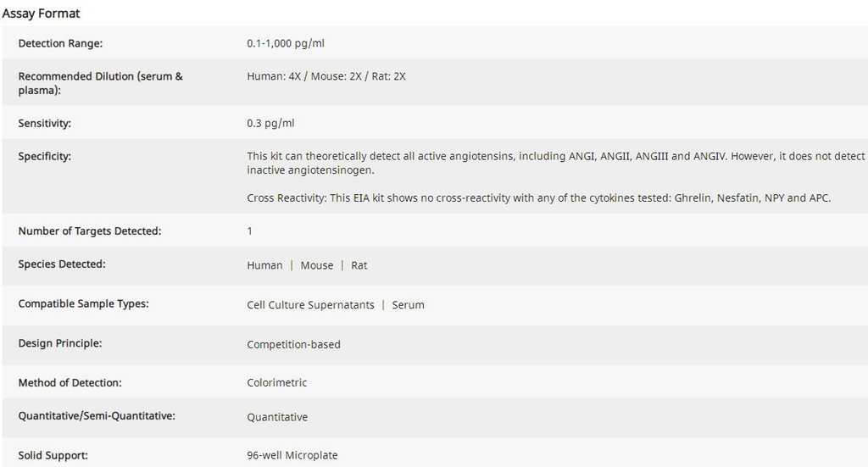Click the Number of Targets Detected label
This screenshot has height=467, width=868.
89,231
